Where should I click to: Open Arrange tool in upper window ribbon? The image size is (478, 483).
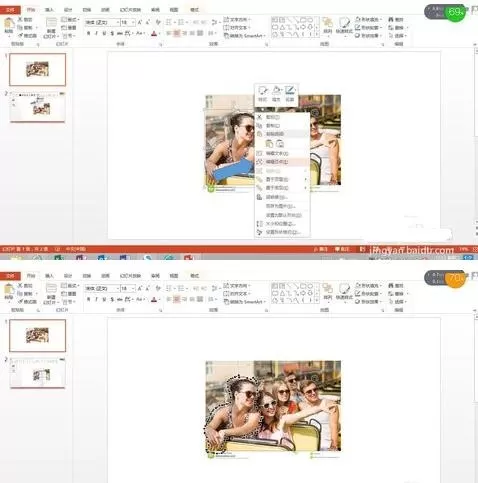click(x=328, y=26)
